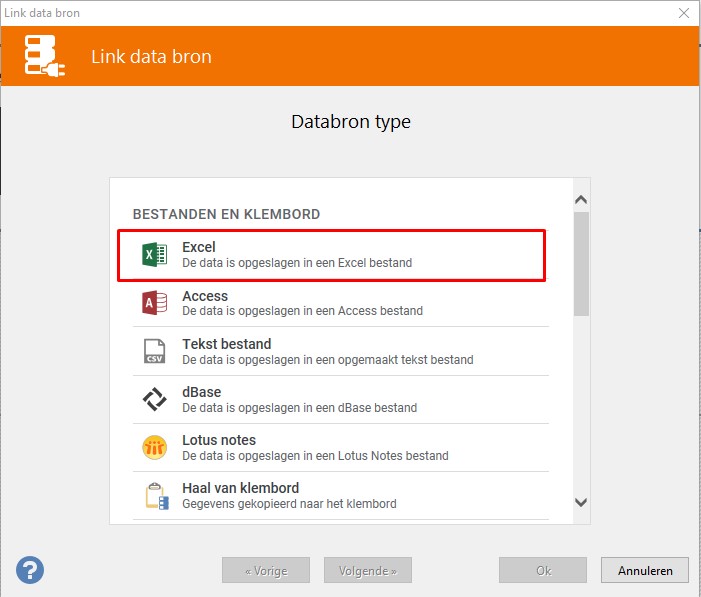Select the Access database icon
This screenshot has width=701, height=597.
click(x=154, y=303)
